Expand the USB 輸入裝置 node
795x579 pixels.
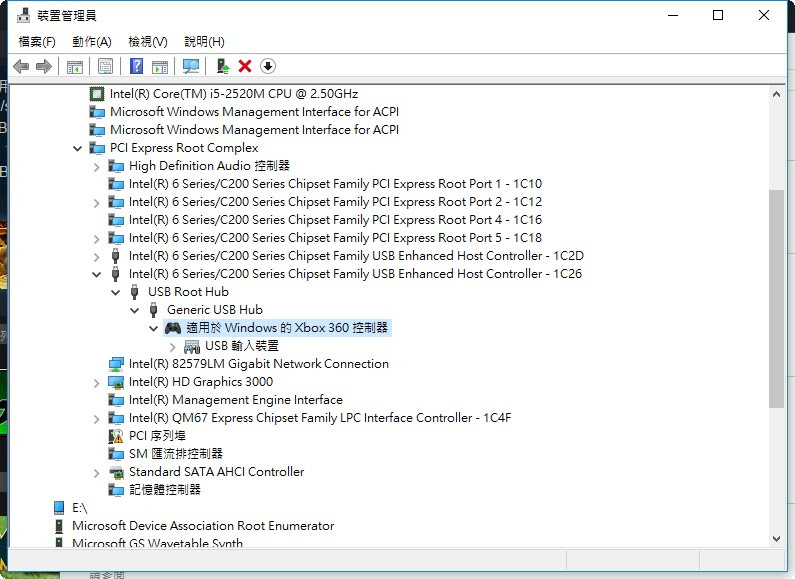(172, 346)
